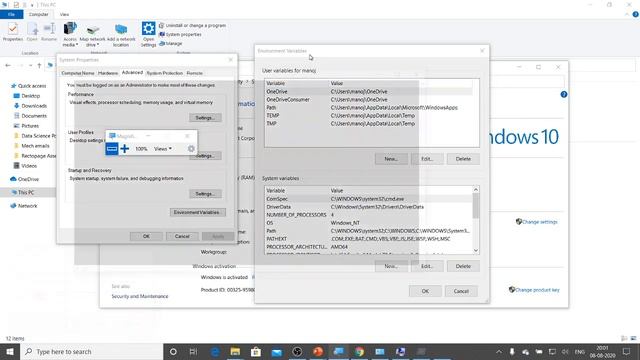Viewport: 640px width, 360px height.
Task: Click the Windows Start button
Action: 10,351
